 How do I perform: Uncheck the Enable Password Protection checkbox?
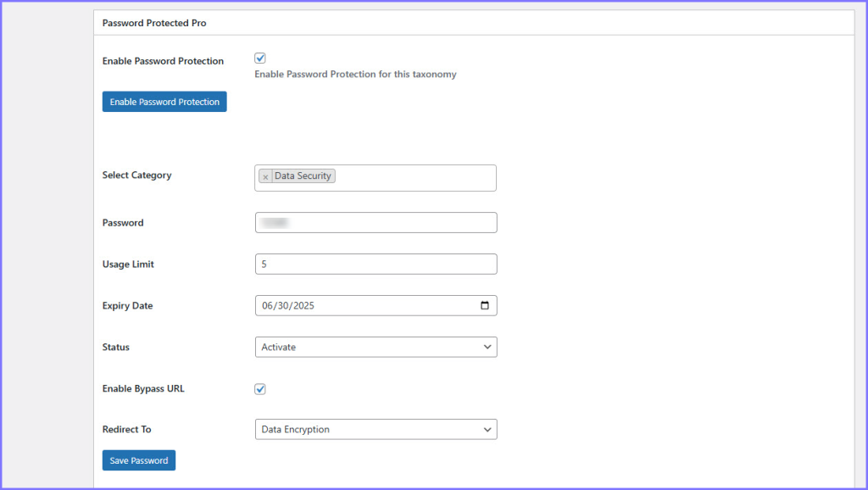[x=260, y=58]
